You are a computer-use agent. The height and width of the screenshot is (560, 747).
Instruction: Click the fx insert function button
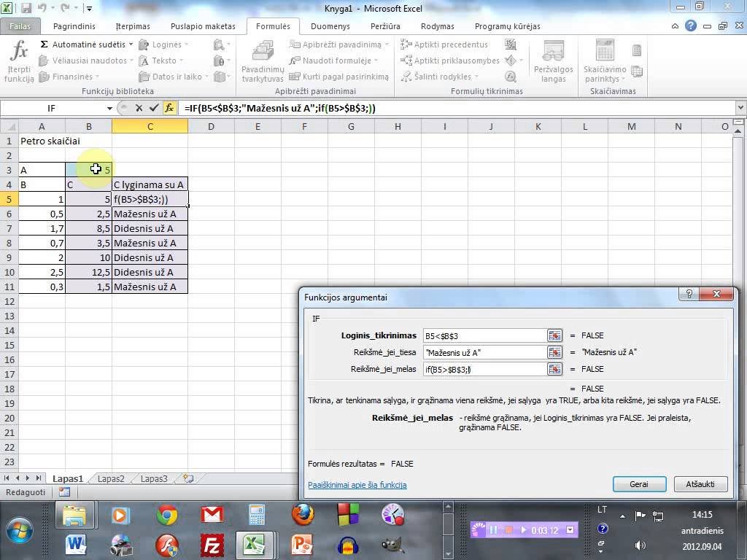[x=169, y=108]
